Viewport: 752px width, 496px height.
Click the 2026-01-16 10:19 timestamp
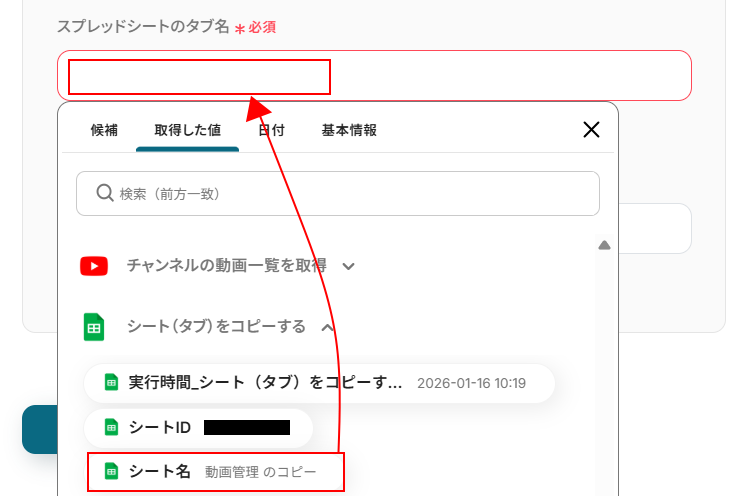pos(471,383)
